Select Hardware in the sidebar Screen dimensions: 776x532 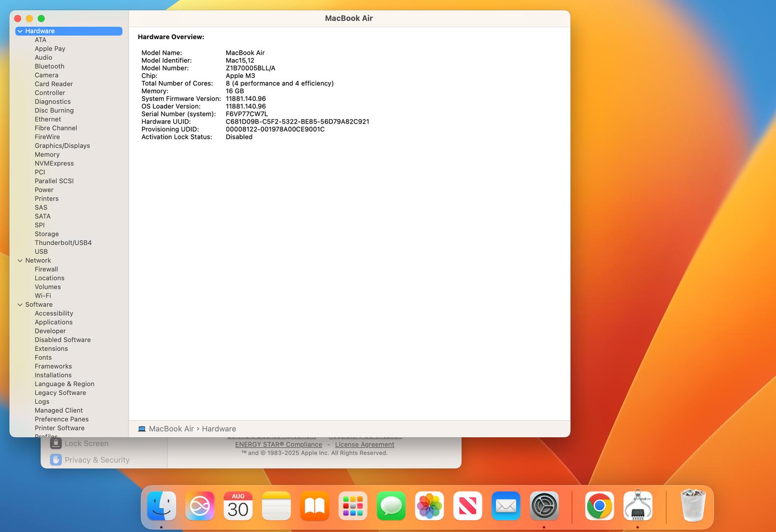(x=69, y=31)
